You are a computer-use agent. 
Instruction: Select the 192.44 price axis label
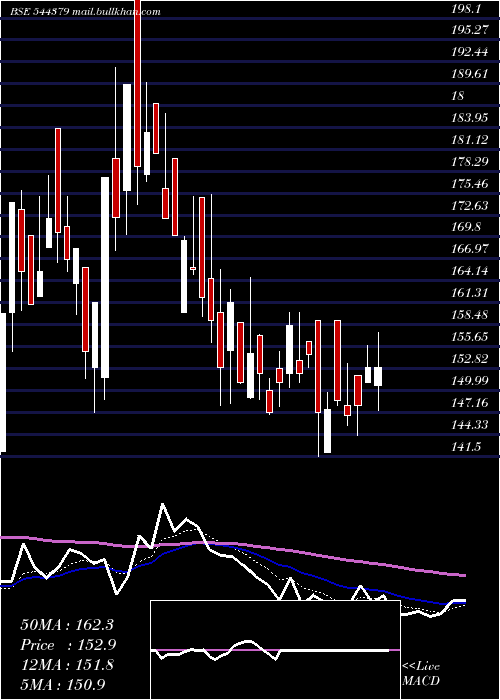coord(469,52)
